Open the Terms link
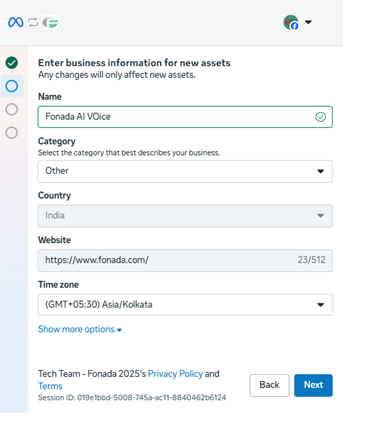Image resolution: width=380 pixels, height=440 pixels. (50, 386)
